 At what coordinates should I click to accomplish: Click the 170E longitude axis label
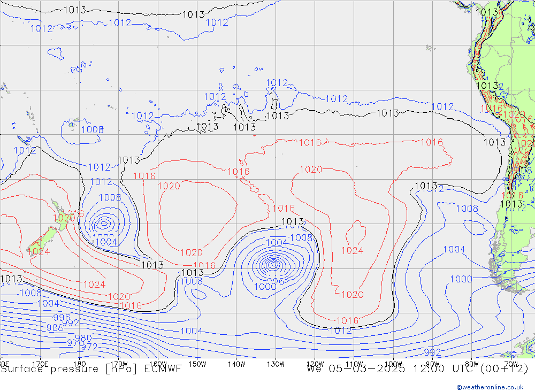41,364
